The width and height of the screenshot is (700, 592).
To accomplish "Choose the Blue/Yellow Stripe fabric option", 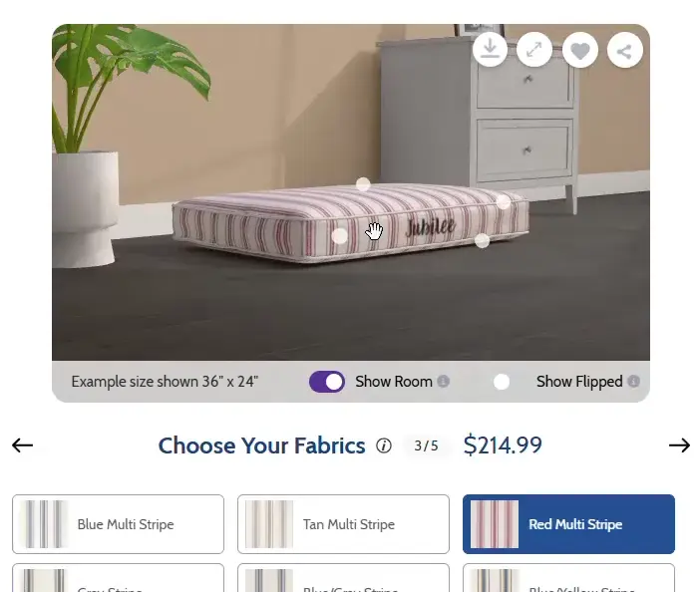I will (x=568, y=578).
